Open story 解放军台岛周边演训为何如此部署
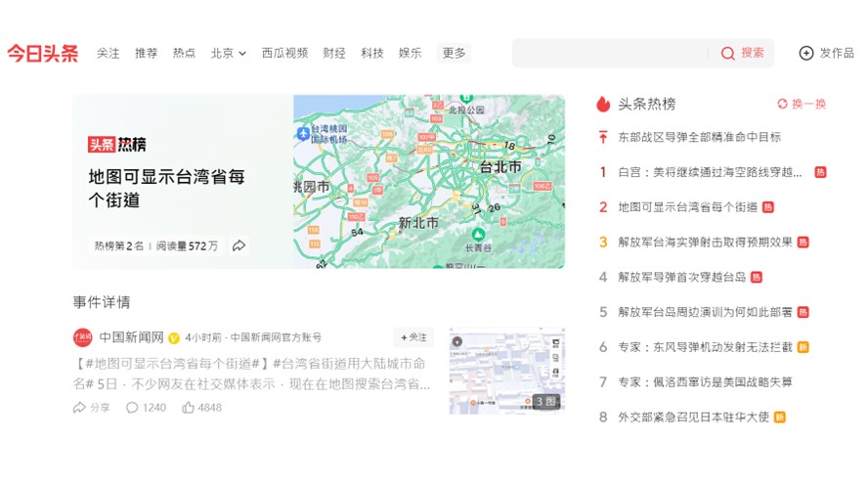The image size is (868, 489). (x=706, y=312)
